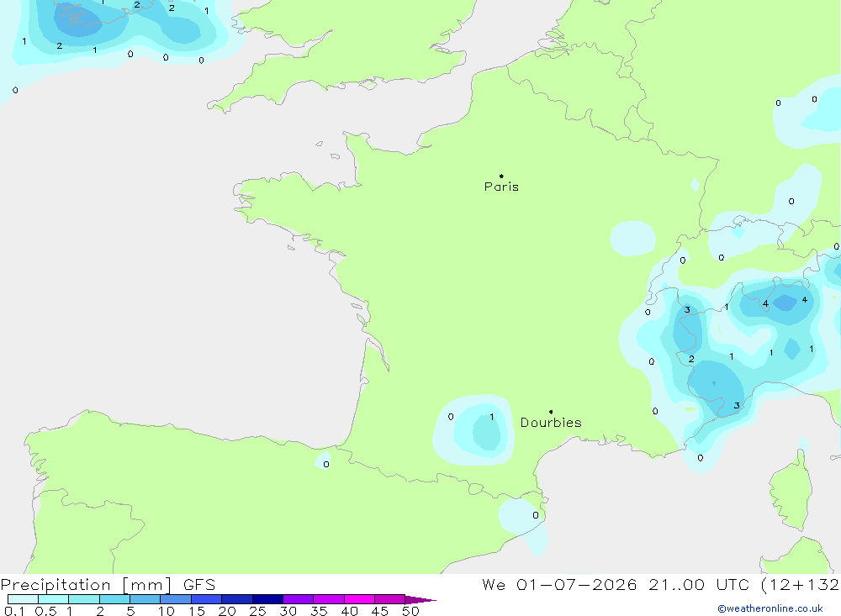Pick the lightest 0.1–0.5 mm legend swatch
841x616 pixels.
click(23, 599)
